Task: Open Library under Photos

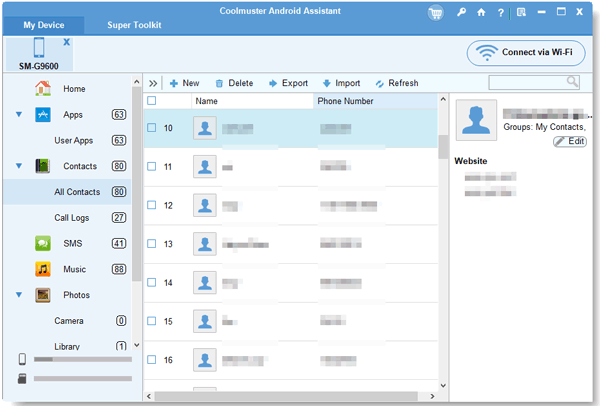Action: [67, 346]
